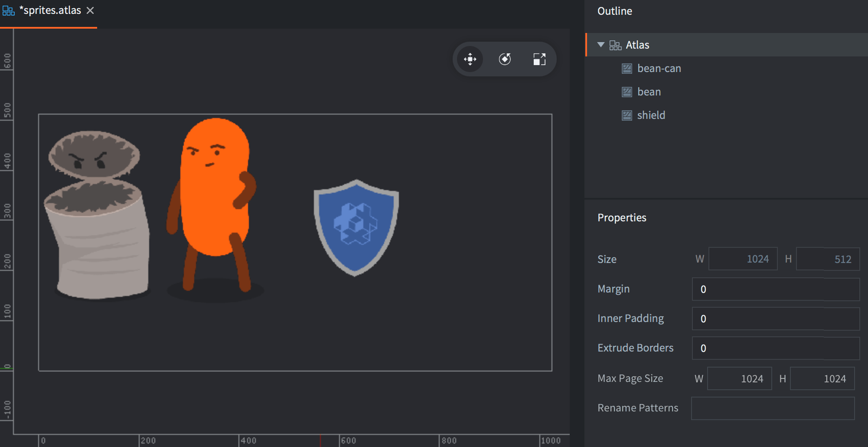Image resolution: width=868 pixels, height=447 pixels.
Task: Click the Rename Patterns input field
Action: 773,408
